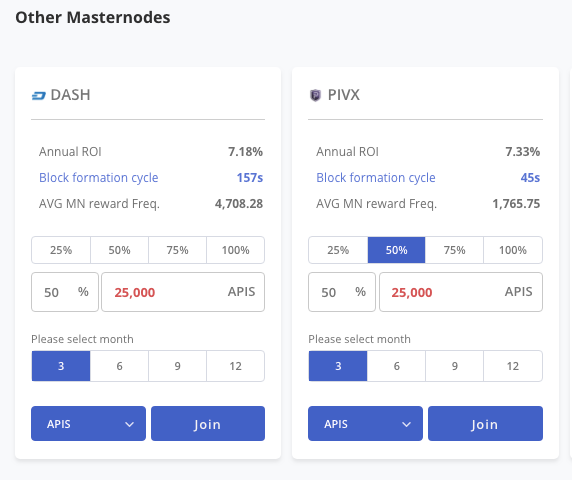
Task: Select 50% on the PIVX card
Action: (397, 250)
